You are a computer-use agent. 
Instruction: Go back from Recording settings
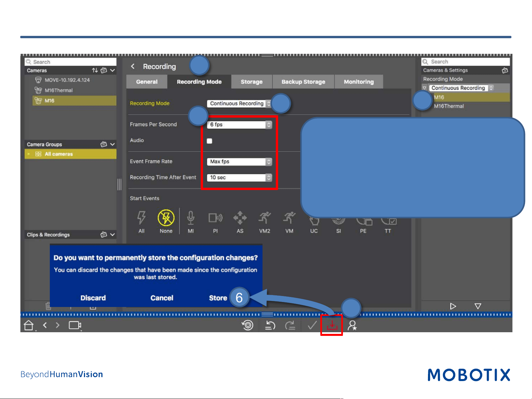tap(133, 66)
